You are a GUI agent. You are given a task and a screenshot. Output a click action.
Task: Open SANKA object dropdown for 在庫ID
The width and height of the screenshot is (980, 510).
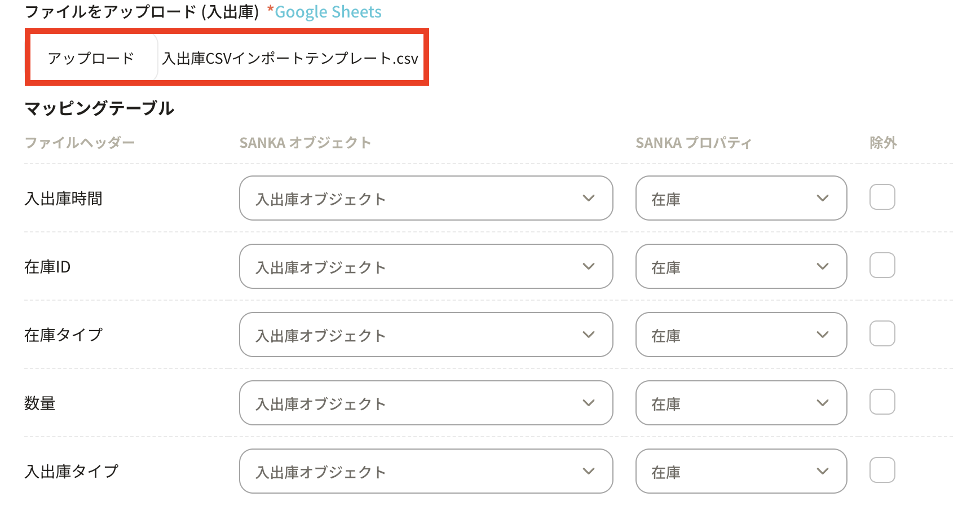tap(426, 266)
